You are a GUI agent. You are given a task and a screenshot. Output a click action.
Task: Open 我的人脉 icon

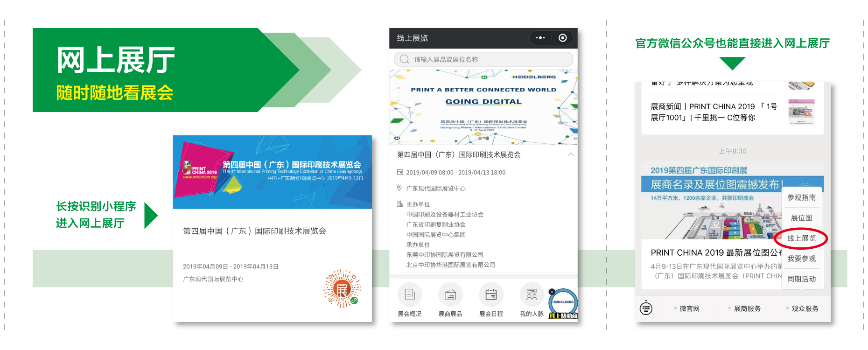pos(532,295)
